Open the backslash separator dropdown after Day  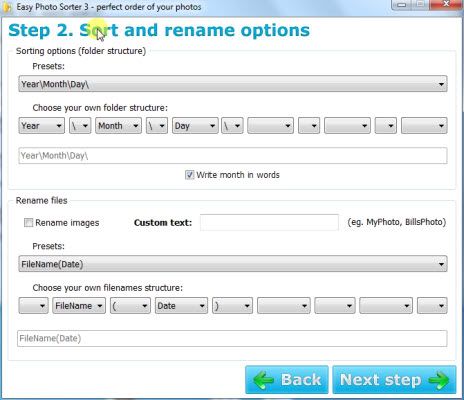click(x=232, y=126)
